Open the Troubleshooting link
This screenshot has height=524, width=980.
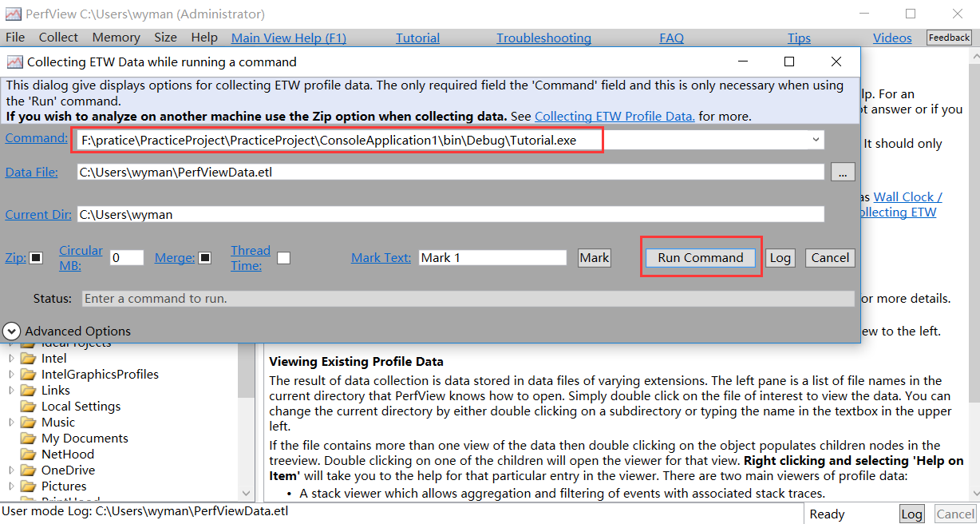click(x=543, y=38)
